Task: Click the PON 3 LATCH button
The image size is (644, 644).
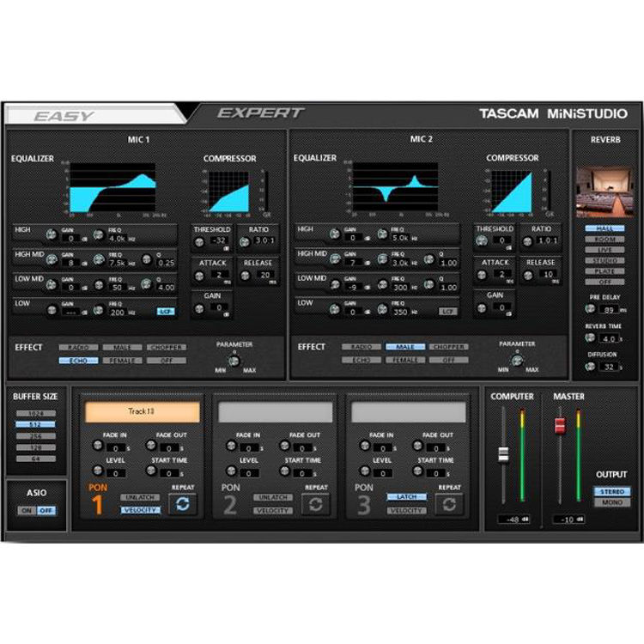Action: (407, 497)
